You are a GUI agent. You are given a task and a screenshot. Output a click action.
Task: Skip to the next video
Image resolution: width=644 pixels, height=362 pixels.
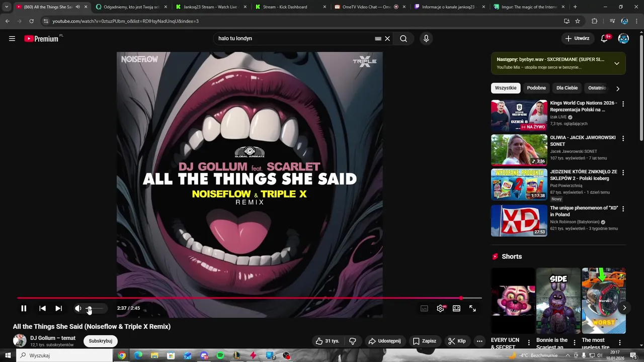coord(58,308)
